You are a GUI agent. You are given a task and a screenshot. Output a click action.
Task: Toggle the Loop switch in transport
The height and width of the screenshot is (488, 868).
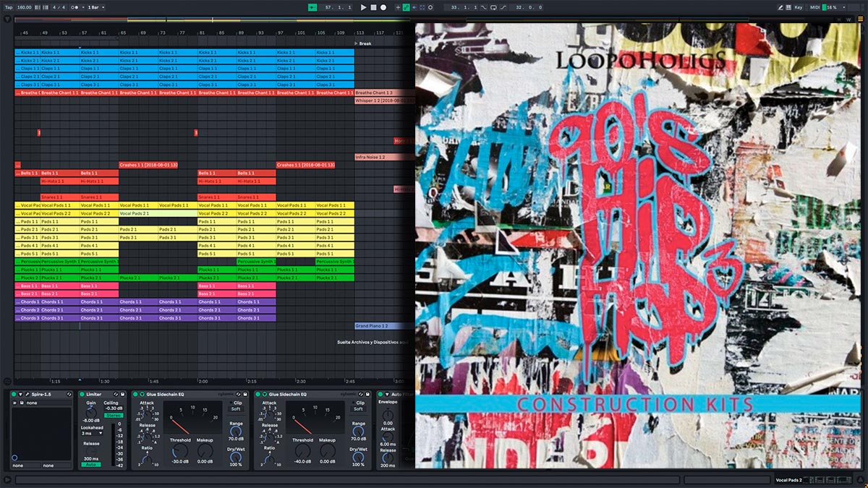(493, 7)
